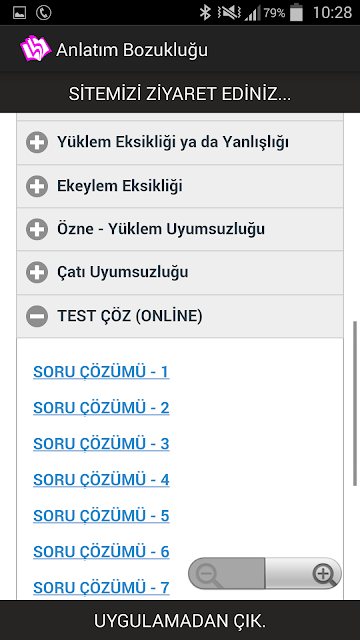
Task: Follow the SORU ÇÖZÜMÜ - 5 link
Action: pos(101,516)
